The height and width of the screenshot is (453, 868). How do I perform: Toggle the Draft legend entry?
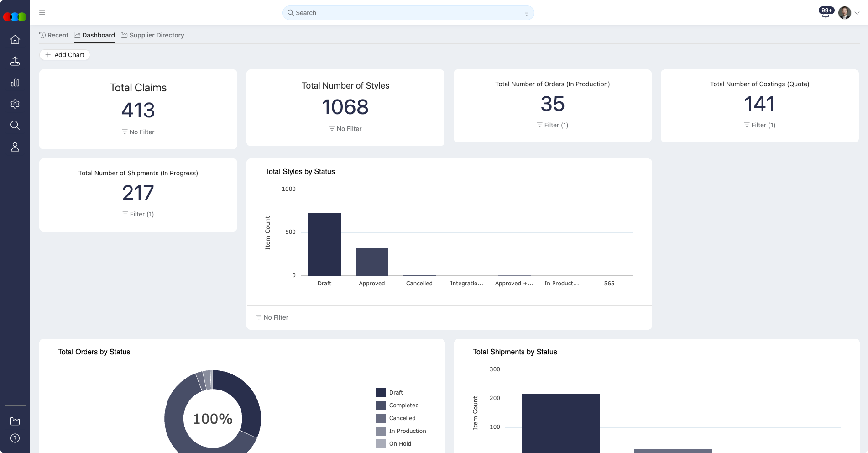click(x=396, y=393)
